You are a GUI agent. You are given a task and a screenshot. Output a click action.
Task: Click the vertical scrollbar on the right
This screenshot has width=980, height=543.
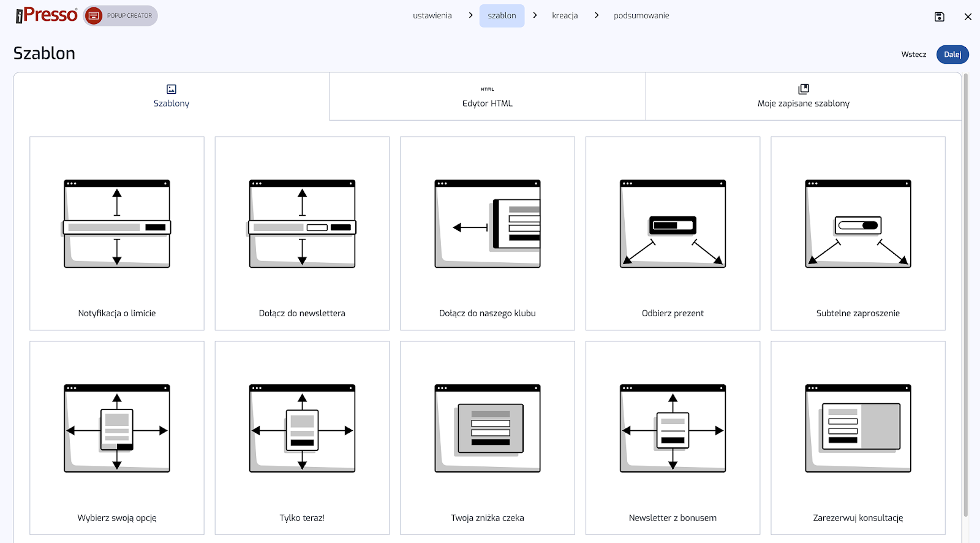966,294
